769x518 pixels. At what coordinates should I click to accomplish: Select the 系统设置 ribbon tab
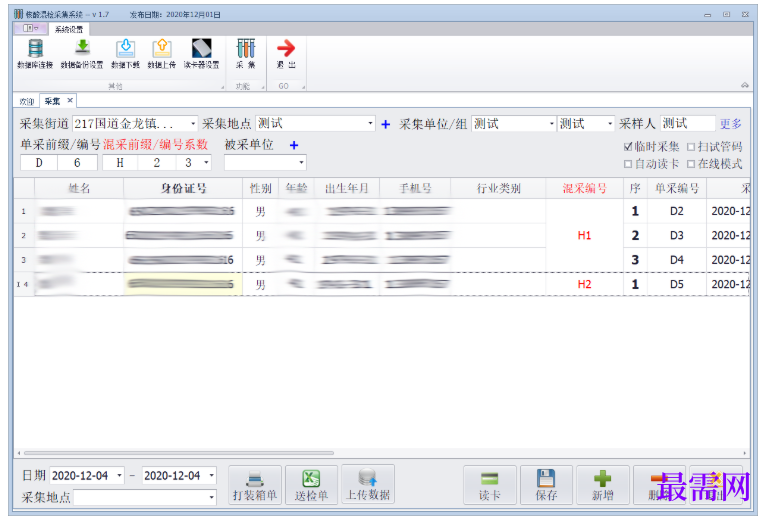(69, 29)
